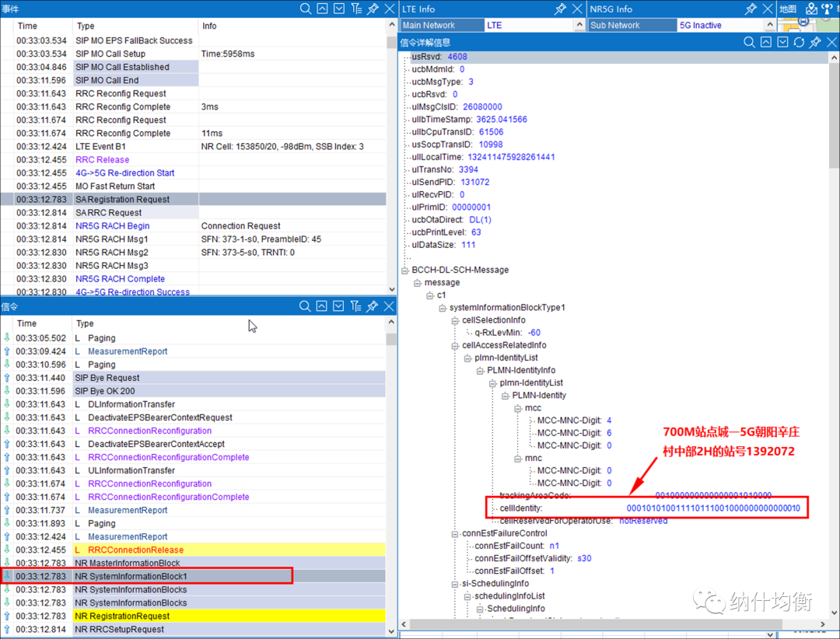
Task: Pin the 信令 signaling panel
Action: tap(373, 306)
